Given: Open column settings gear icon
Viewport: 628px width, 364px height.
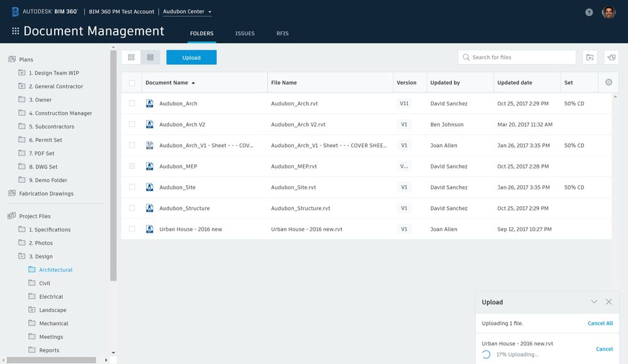Looking at the screenshot, I should click(608, 82).
